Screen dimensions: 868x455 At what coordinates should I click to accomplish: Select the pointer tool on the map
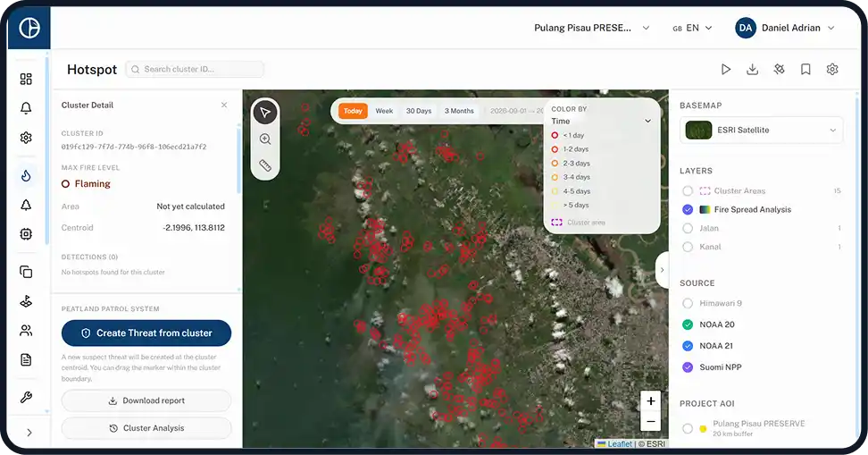(265, 113)
